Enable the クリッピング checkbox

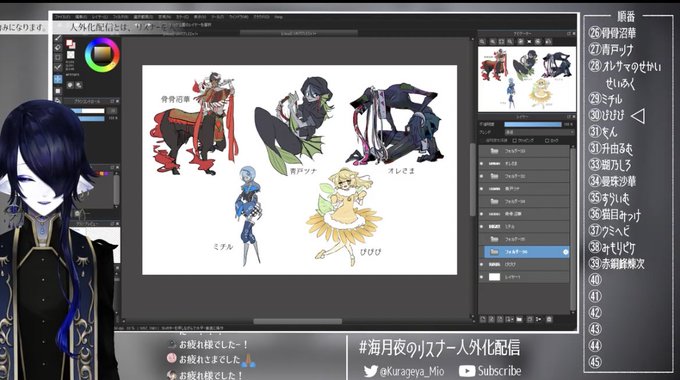click(x=515, y=141)
